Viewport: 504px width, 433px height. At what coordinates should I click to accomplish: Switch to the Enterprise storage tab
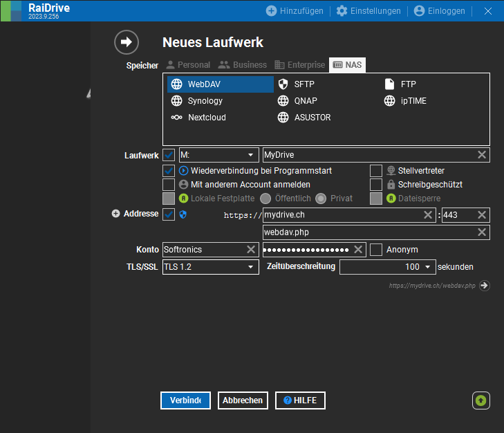tap(300, 65)
